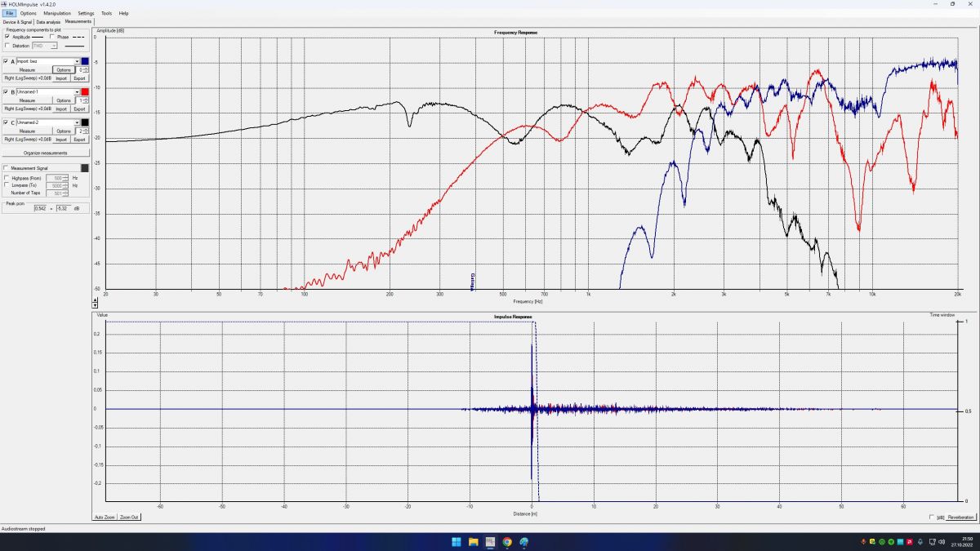This screenshot has width=980, height=551.
Task: Click the HOLMImpulse app icon in taskbar
Action: click(x=490, y=542)
